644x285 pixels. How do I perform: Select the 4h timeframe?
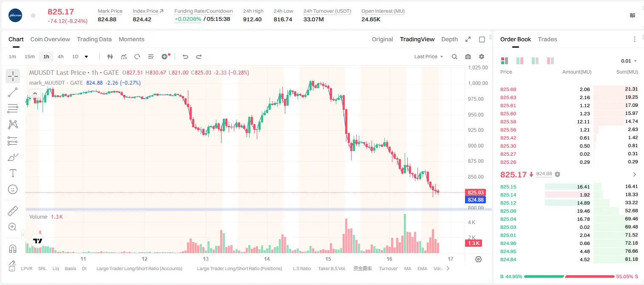[x=60, y=57]
